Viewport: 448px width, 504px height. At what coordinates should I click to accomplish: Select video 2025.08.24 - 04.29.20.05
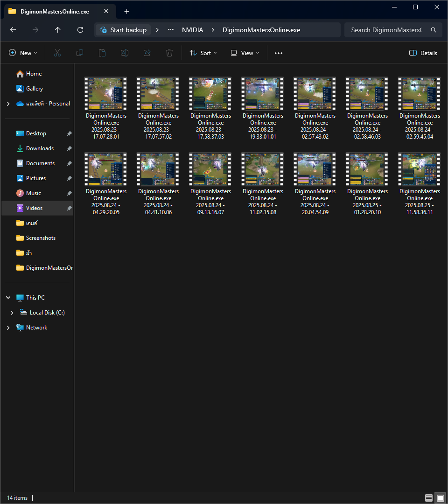pos(106,183)
